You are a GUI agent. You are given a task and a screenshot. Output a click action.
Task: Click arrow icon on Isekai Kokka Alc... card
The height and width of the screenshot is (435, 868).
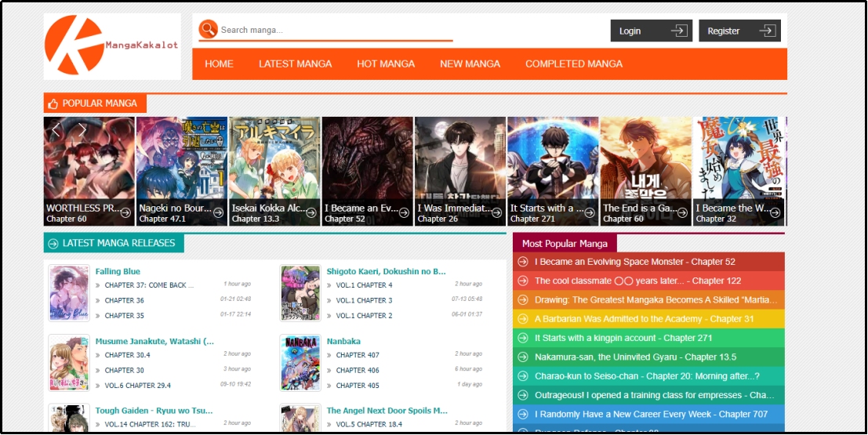point(311,212)
